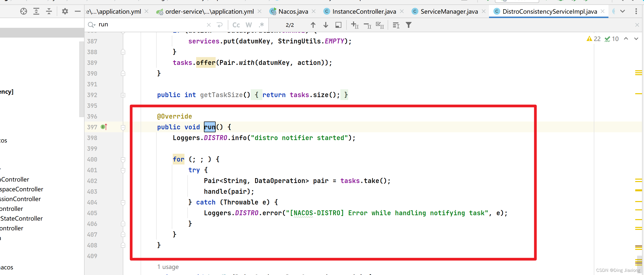Close the find bar with X

pos(637,25)
